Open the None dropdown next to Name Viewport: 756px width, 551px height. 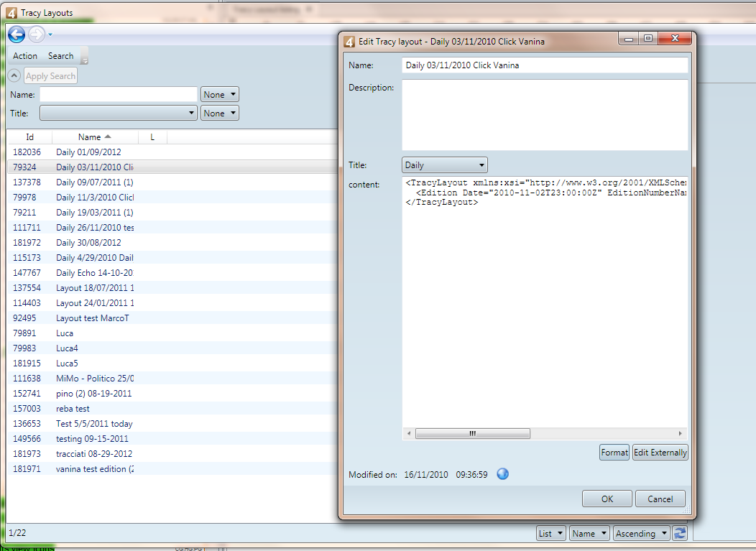click(220, 95)
